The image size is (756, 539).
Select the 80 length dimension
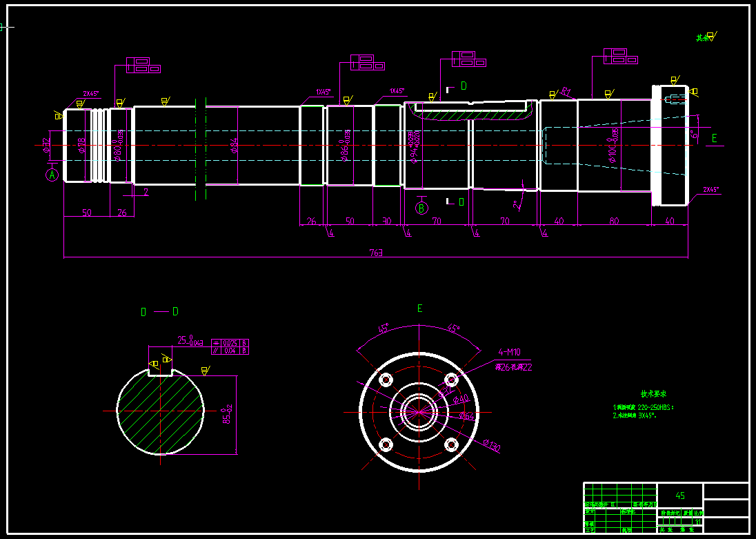tap(614, 221)
